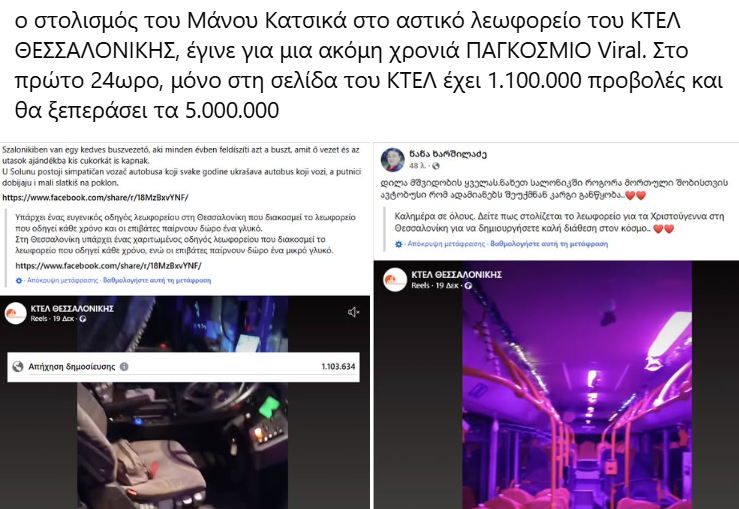Open the translated facebook.com/share link
This screenshot has width=739, height=509.
tap(108, 266)
